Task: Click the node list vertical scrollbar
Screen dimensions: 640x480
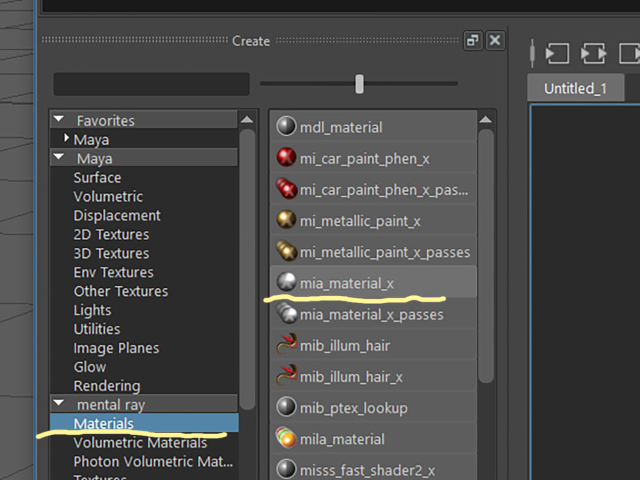Action: (486, 256)
